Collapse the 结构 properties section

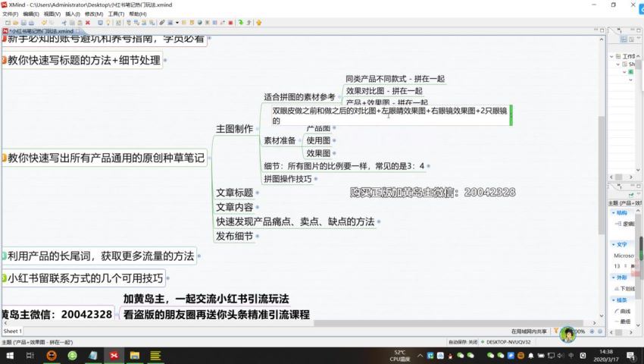click(614, 212)
